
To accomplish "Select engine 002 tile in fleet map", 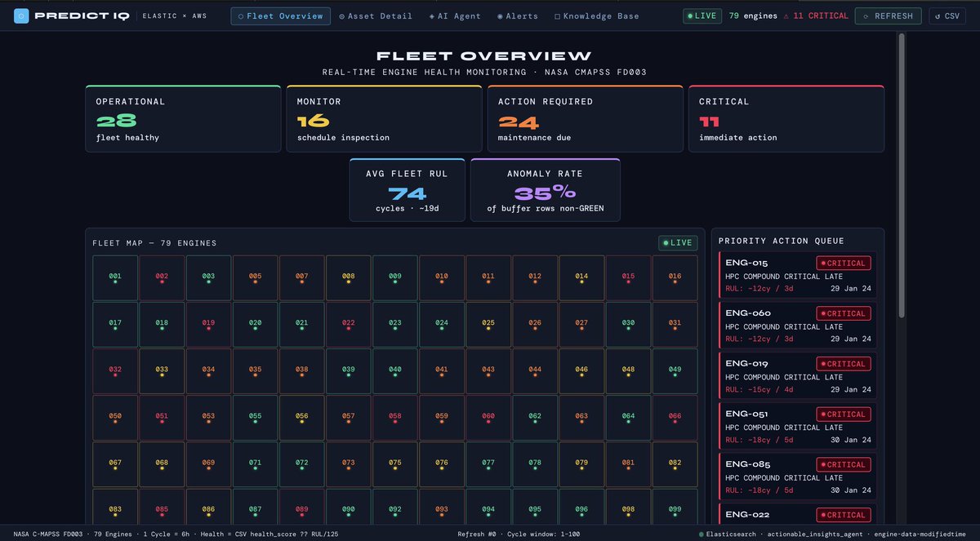I will [x=162, y=278].
